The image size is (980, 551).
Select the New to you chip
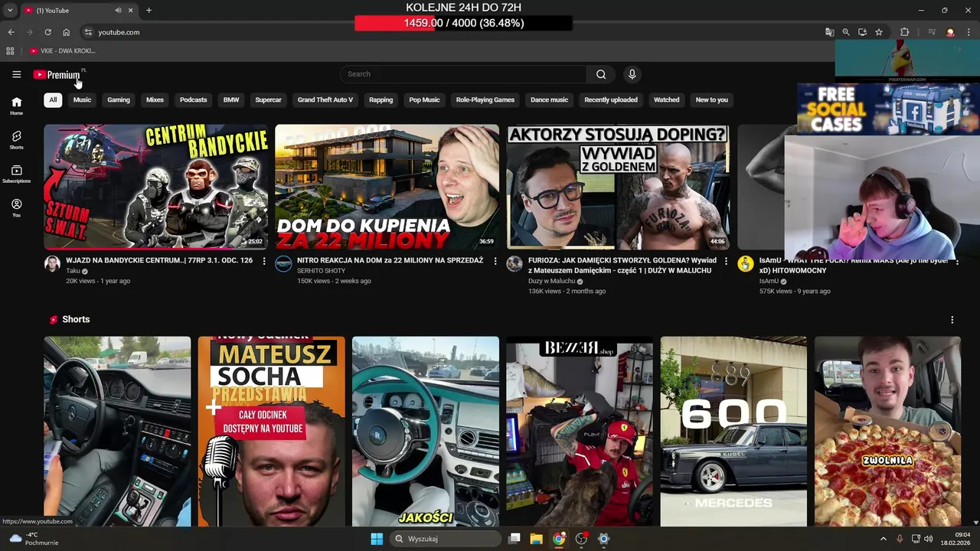[712, 99]
